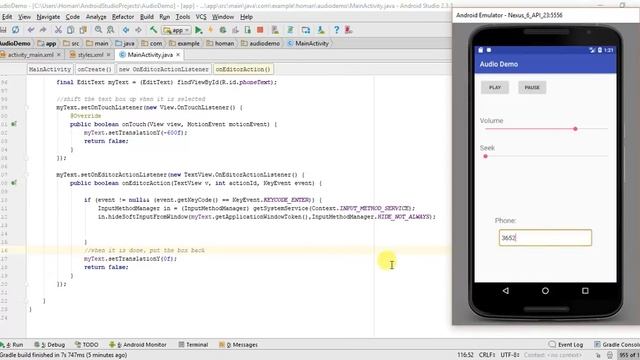Viewport: 640px width, 360px height.
Task: Open the View menu
Action: (24, 17)
